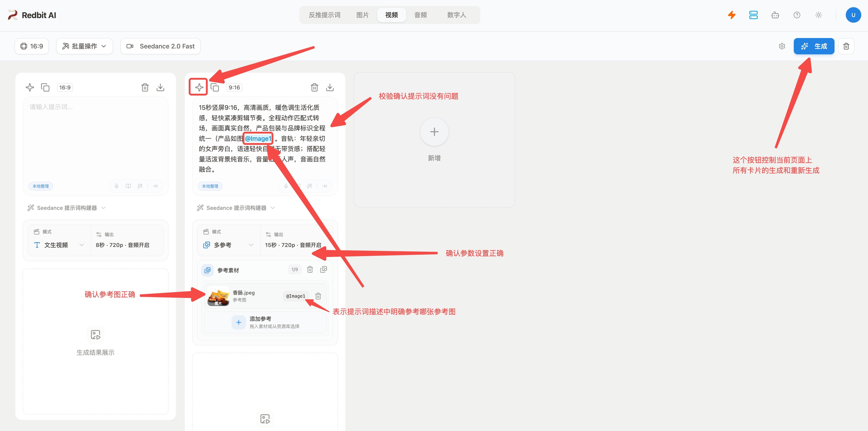Click the sparkle generate icon on 9:16 card
868x431 pixels.
pos(199,87)
